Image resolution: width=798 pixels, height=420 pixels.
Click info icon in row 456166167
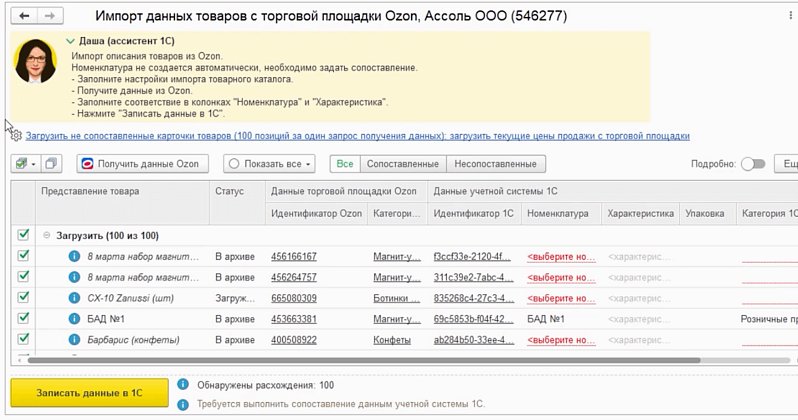pyautogui.click(x=74, y=256)
